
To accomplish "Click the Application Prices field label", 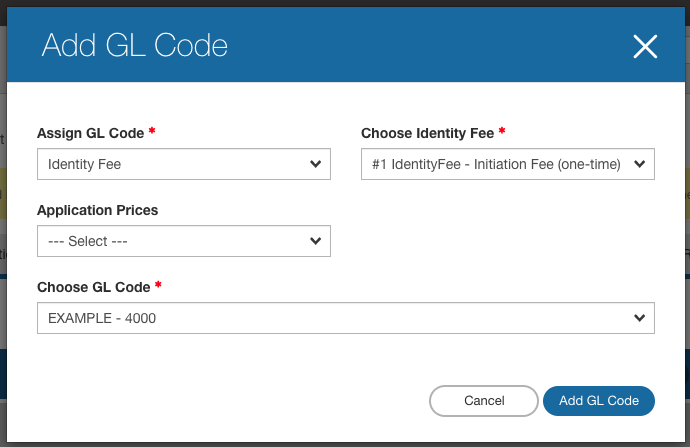I will click(97, 210).
